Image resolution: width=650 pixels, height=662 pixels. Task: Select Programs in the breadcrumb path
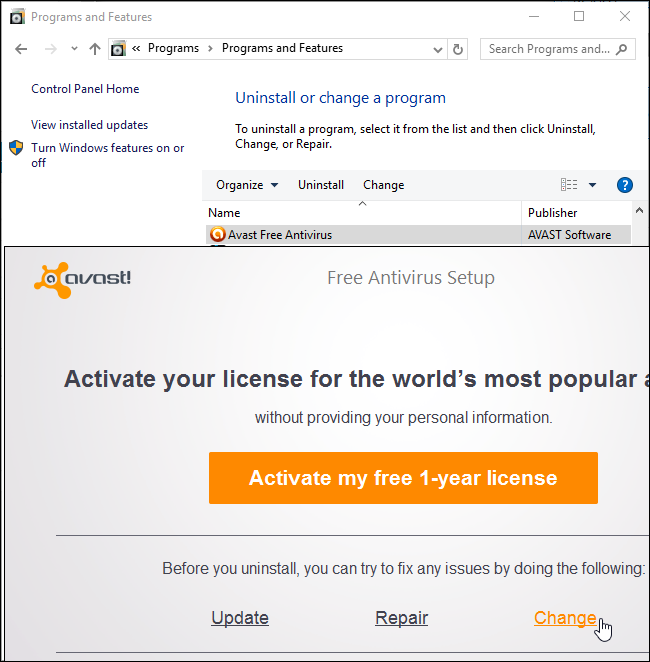[173, 48]
